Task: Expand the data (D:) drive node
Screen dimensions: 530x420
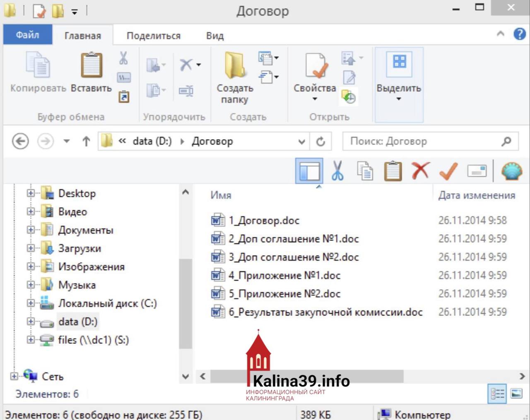Action: tap(31, 322)
